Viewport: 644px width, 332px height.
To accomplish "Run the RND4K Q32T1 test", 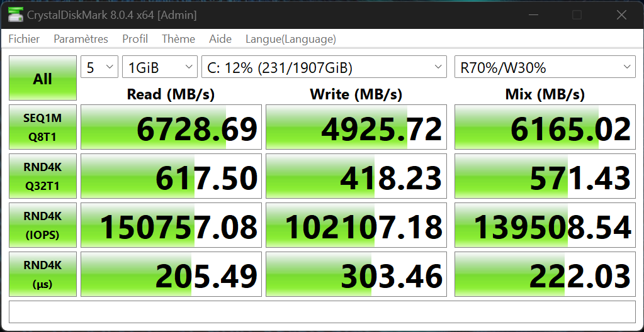I will coord(43,176).
